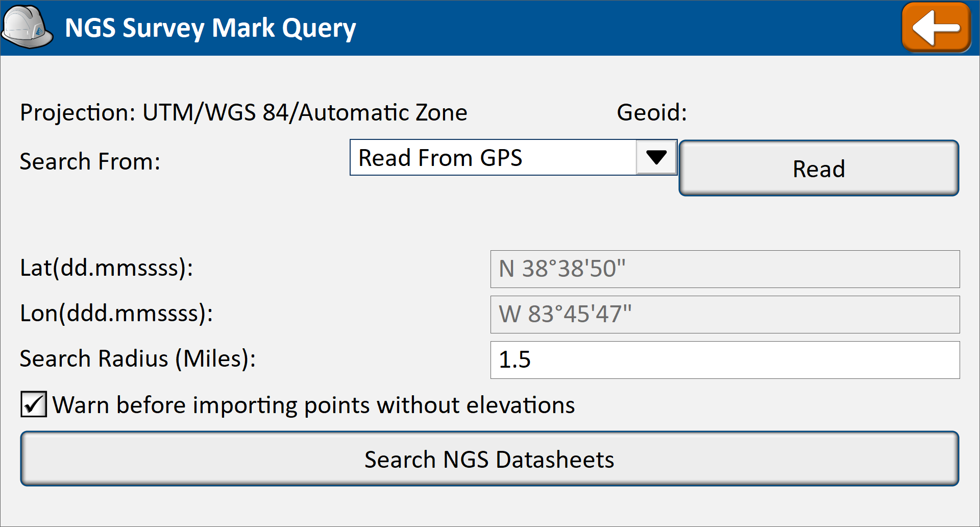
Task: Click the Search Radius (Miles): label
Action: [138, 358]
